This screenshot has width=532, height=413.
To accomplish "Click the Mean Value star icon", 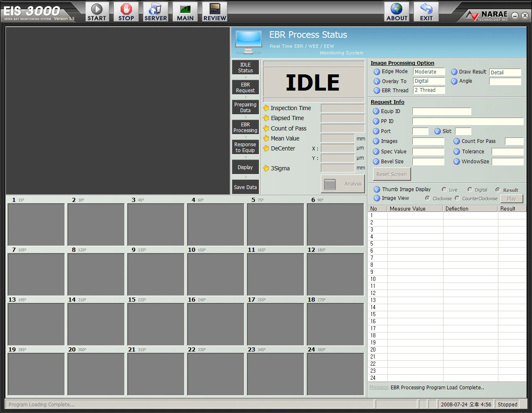I will coord(266,138).
